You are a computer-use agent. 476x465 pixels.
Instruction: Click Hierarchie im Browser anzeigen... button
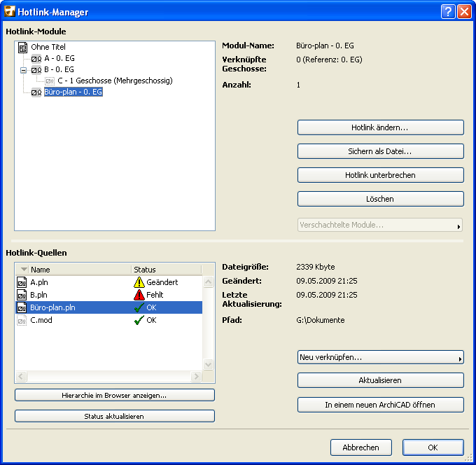(x=114, y=395)
